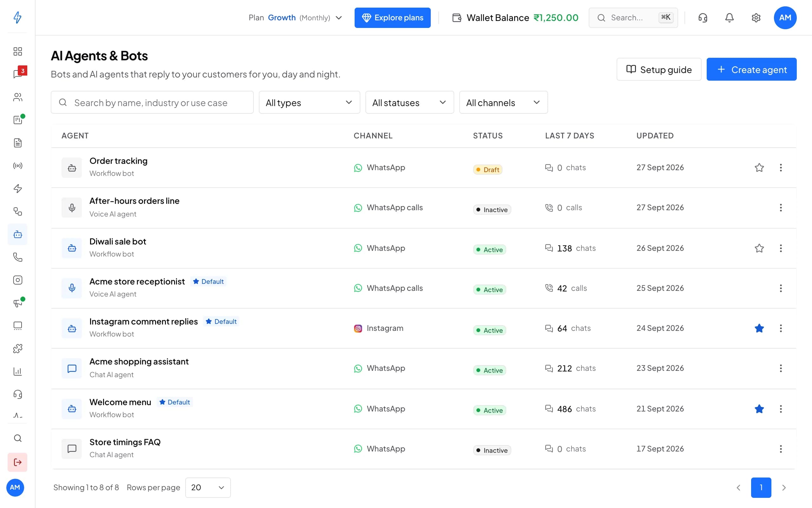The height and width of the screenshot is (508, 812).
Task: Open the headset support icon in header
Action: coord(703,17)
